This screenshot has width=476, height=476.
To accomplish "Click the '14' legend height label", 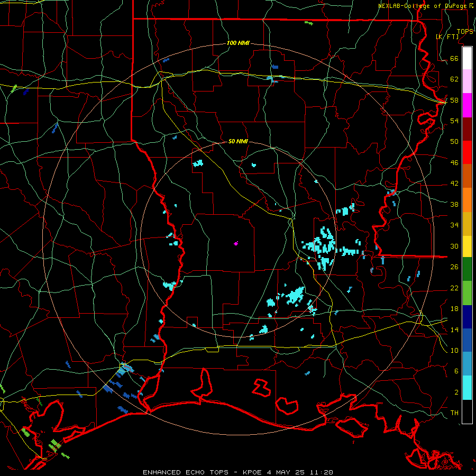I will (x=454, y=329).
